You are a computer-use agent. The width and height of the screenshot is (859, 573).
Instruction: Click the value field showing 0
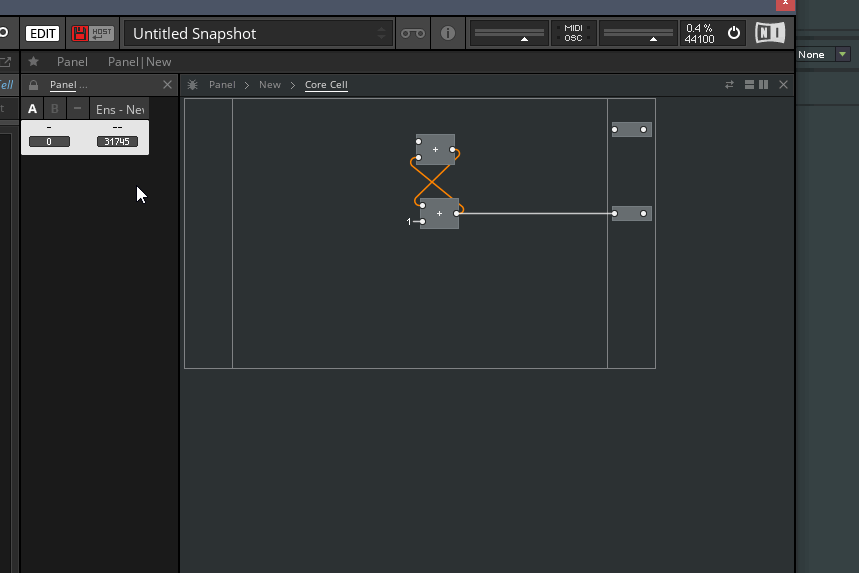click(x=49, y=142)
